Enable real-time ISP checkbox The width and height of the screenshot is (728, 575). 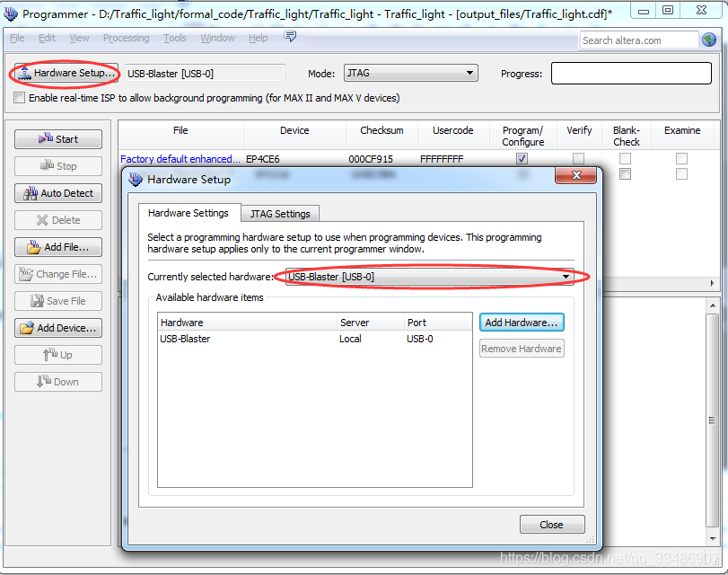19,98
